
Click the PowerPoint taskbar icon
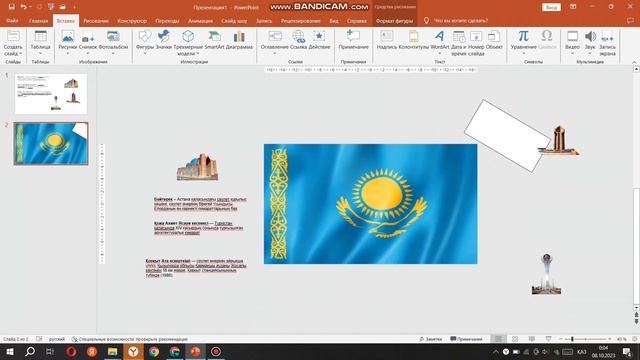click(195, 351)
